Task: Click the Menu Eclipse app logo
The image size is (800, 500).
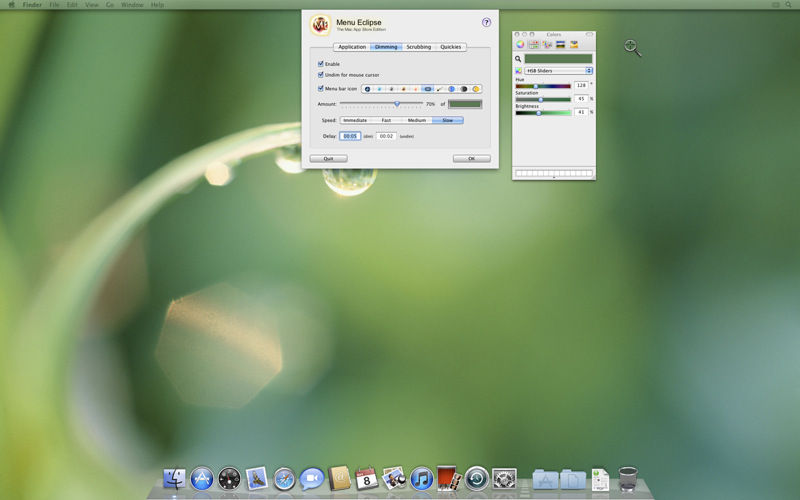Action: coord(320,24)
